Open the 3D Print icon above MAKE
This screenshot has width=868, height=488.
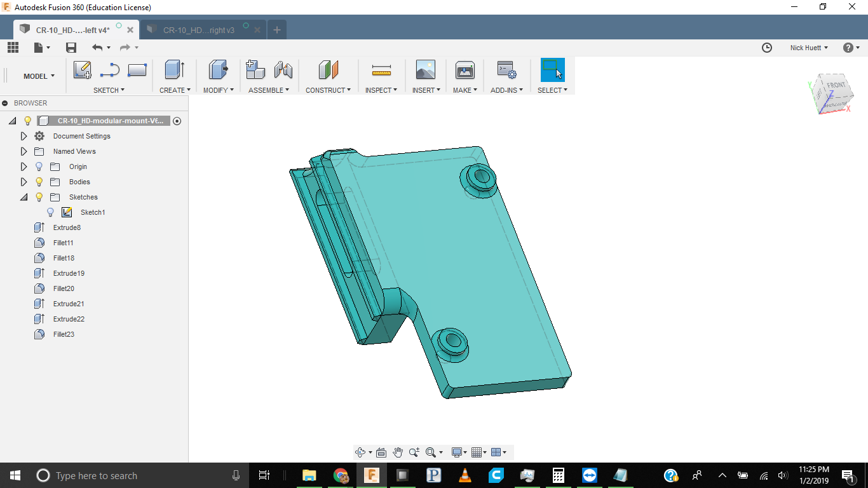[465, 70]
